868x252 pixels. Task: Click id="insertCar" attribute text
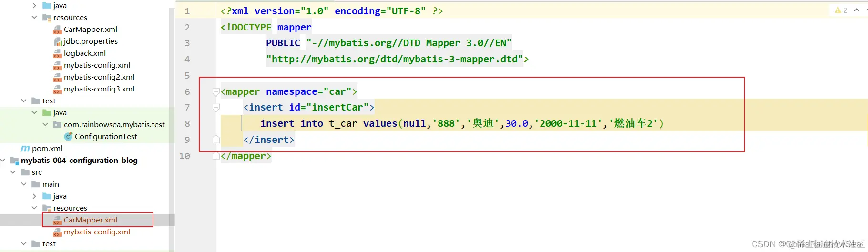coord(329,108)
